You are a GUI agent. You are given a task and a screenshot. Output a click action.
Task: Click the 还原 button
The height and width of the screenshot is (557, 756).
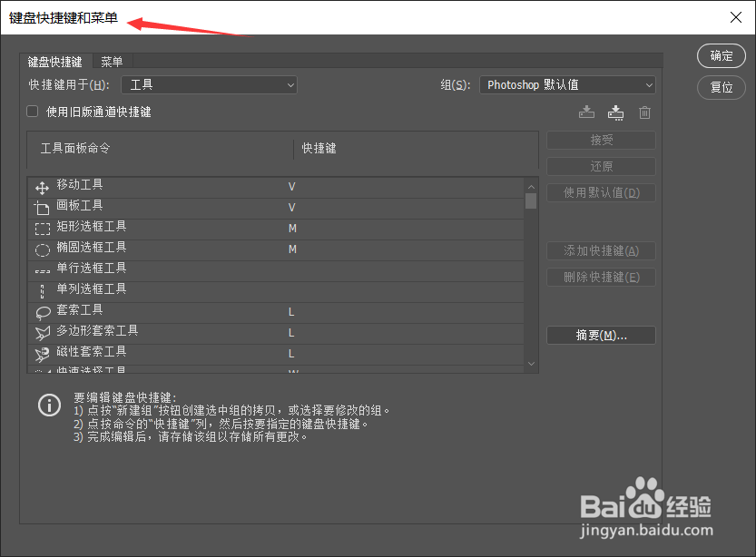(601, 167)
